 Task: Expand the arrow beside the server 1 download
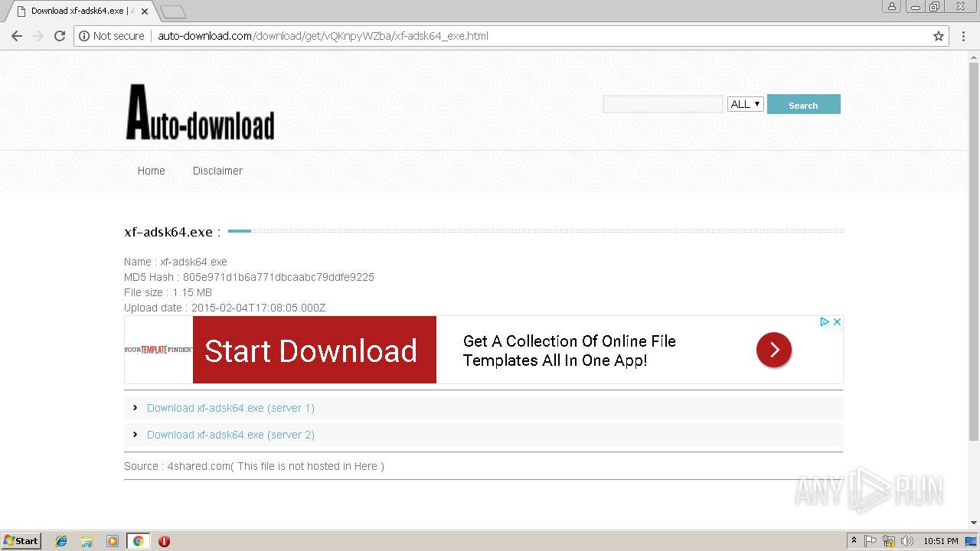click(136, 408)
